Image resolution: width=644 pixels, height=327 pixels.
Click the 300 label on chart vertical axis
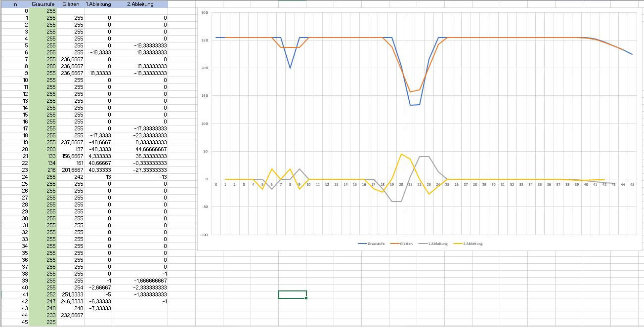[x=205, y=12]
